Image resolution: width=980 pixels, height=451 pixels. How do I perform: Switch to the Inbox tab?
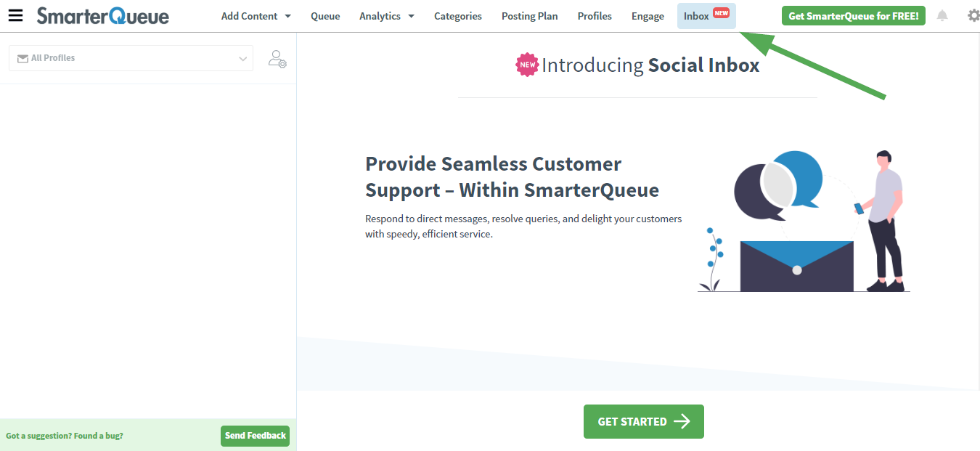pos(697,15)
